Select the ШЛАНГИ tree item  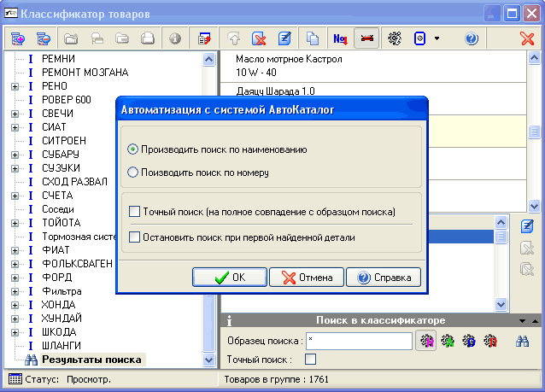click(x=62, y=345)
